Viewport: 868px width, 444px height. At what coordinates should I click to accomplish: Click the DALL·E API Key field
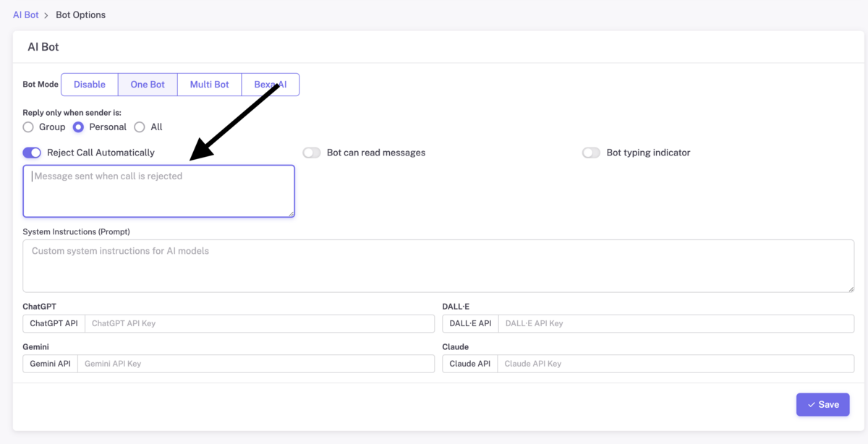[676, 323]
